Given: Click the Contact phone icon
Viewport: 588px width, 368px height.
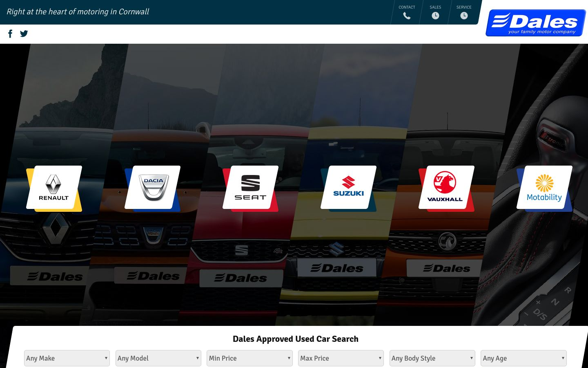Looking at the screenshot, I should click(407, 16).
